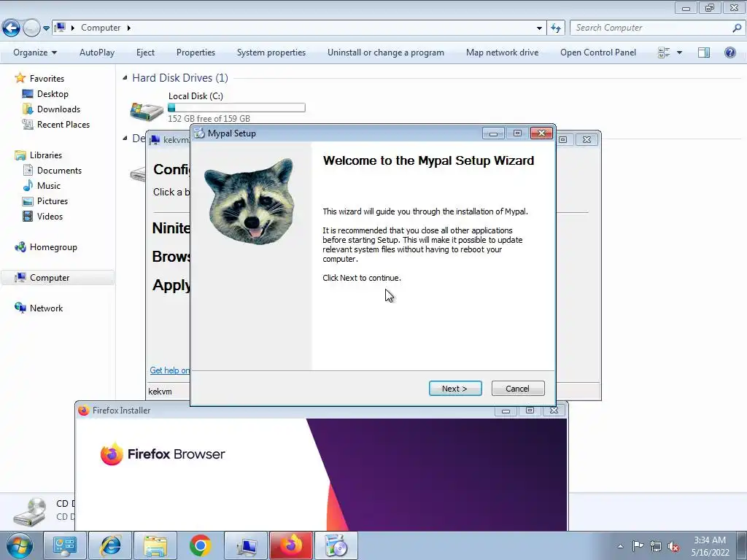Click the raccoon image in Mypal Setup

[251, 201]
